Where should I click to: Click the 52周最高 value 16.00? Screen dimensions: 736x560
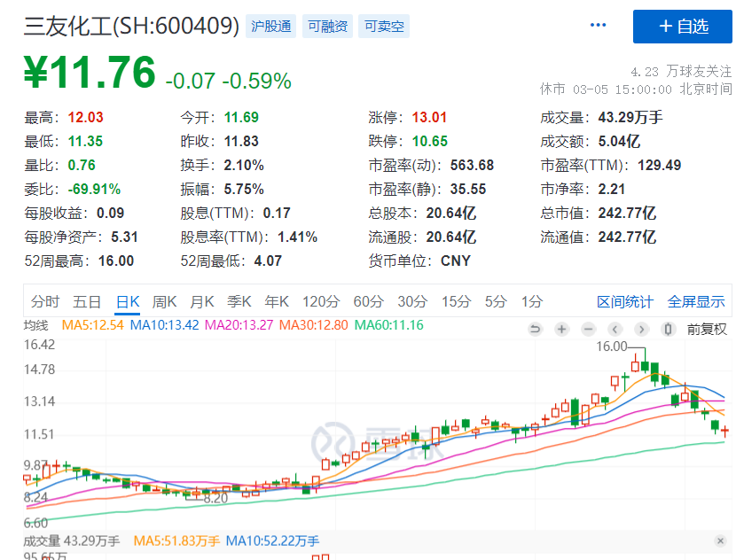coord(116,261)
